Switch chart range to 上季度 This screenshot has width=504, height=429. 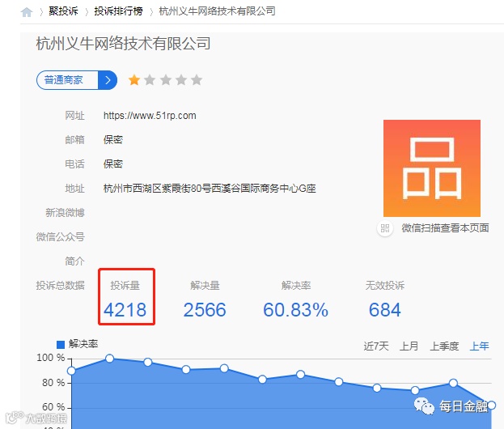point(444,346)
